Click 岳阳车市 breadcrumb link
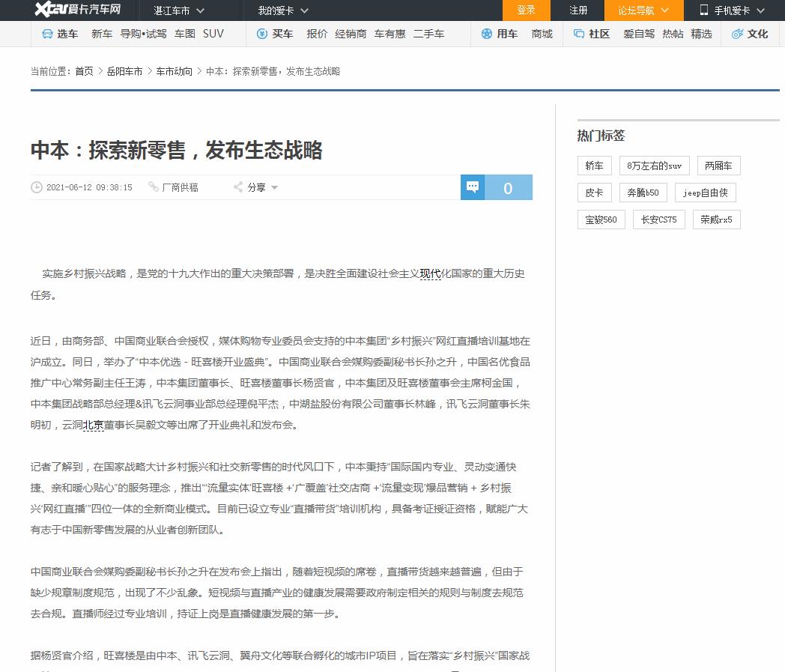The height and width of the screenshot is (672, 785). [124, 72]
